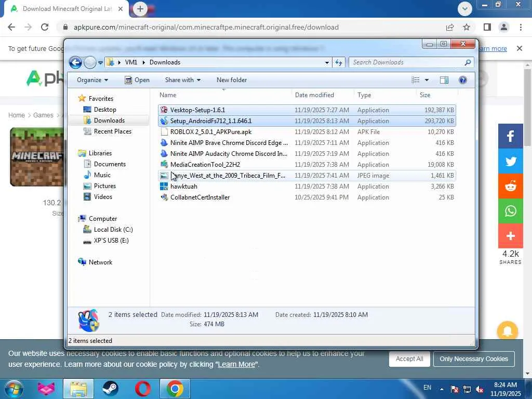Open Downloads in the navigation pane

click(x=109, y=121)
